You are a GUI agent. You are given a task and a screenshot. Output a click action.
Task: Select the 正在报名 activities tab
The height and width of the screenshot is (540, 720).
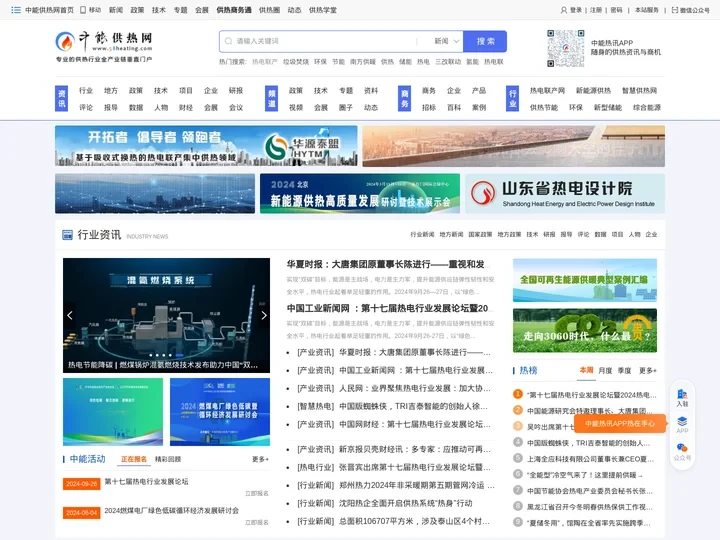coord(134,459)
